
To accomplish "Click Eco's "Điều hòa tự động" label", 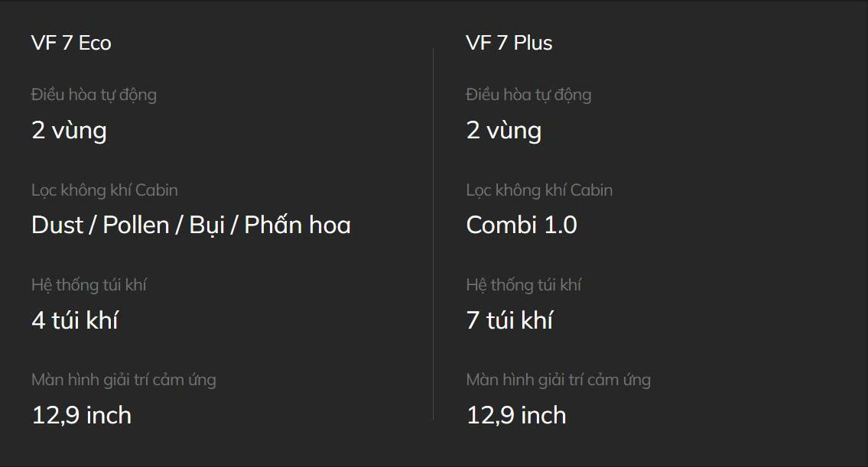I will point(94,96).
